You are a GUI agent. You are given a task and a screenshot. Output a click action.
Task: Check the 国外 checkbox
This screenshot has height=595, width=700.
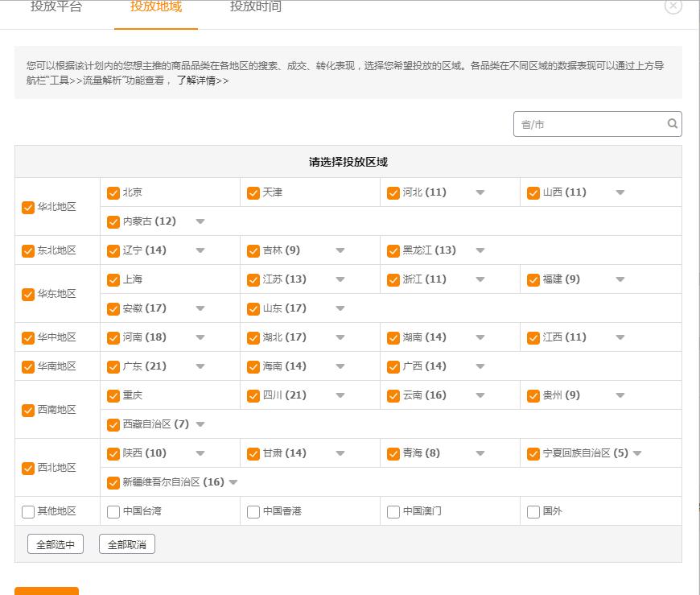click(x=533, y=512)
